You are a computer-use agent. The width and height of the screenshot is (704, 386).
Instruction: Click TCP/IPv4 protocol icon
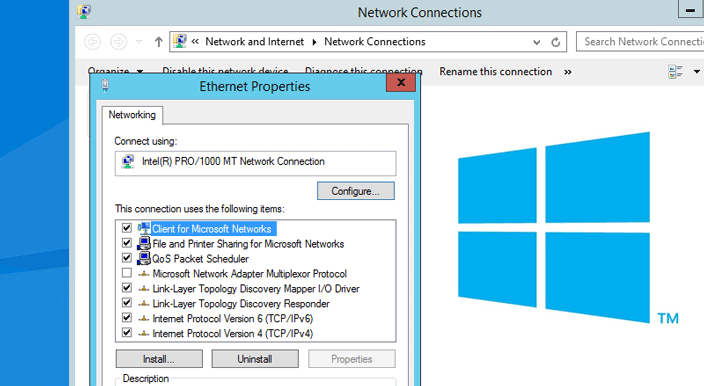point(144,333)
